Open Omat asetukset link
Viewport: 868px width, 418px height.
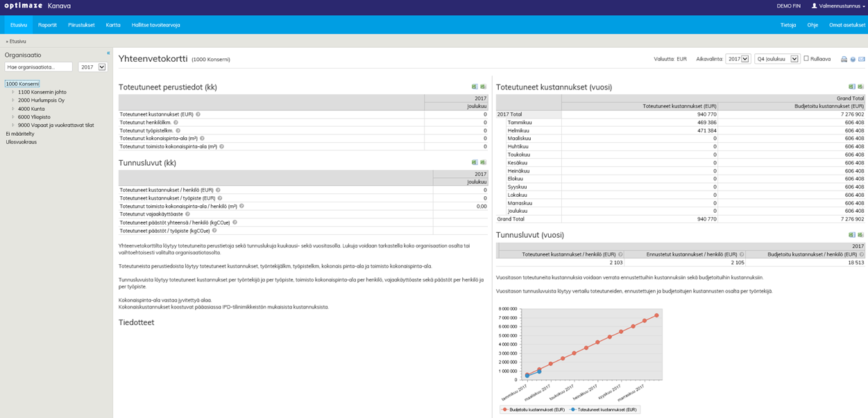[x=846, y=25]
